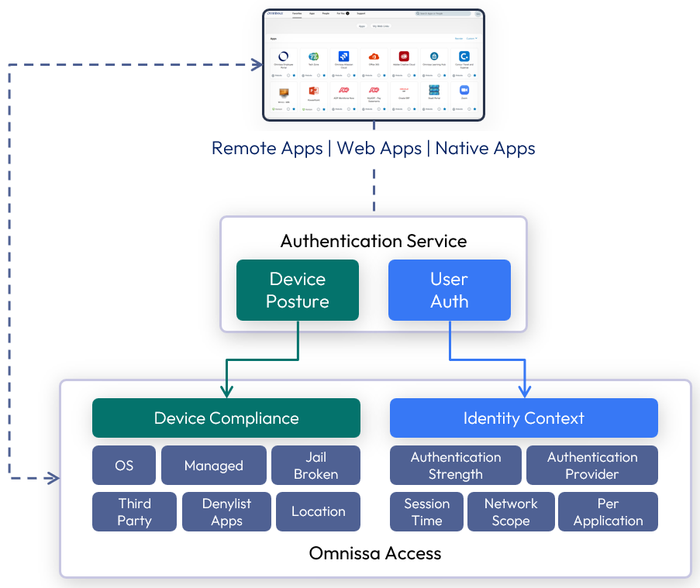
Task: Click the My Web Links pill button
Action: pos(382,26)
